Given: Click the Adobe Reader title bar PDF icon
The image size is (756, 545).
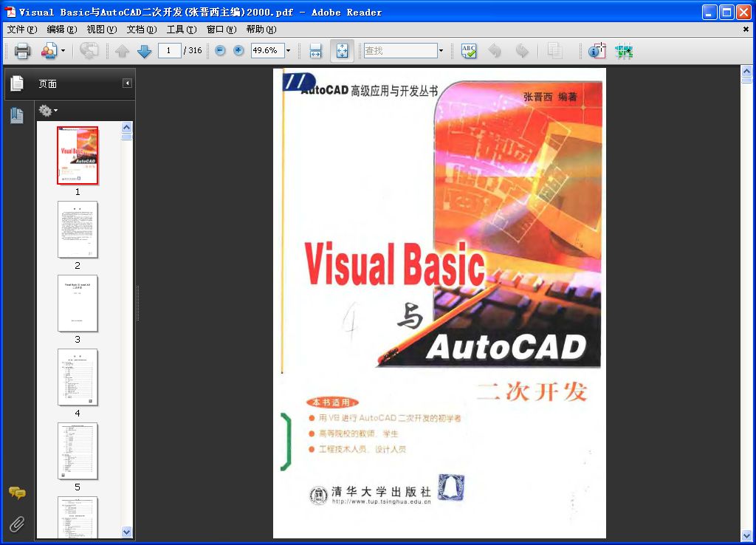Looking at the screenshot, I should coord(10,12).
